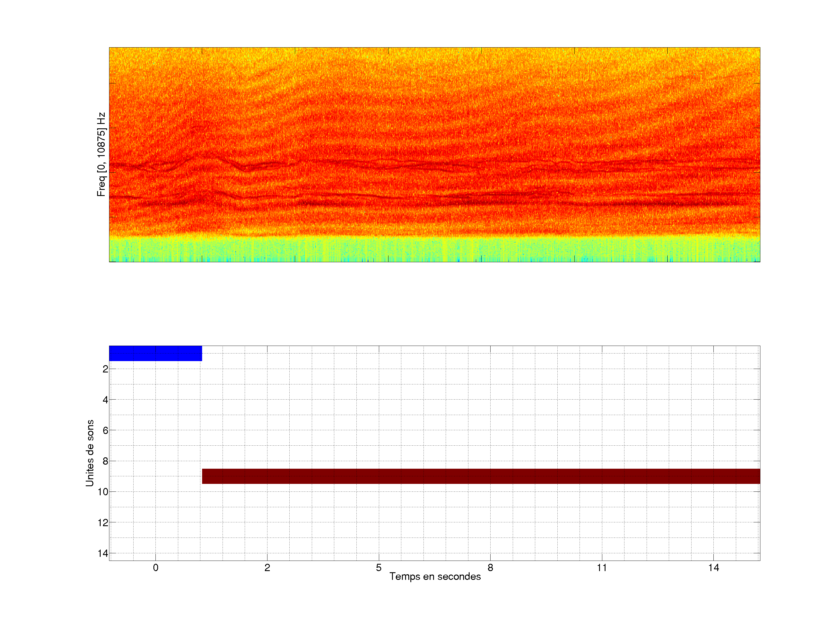This screenshot has width=840, height=630.
Task: Click the bottom y-axis tick label 14
Action: [x=103, y=553]
